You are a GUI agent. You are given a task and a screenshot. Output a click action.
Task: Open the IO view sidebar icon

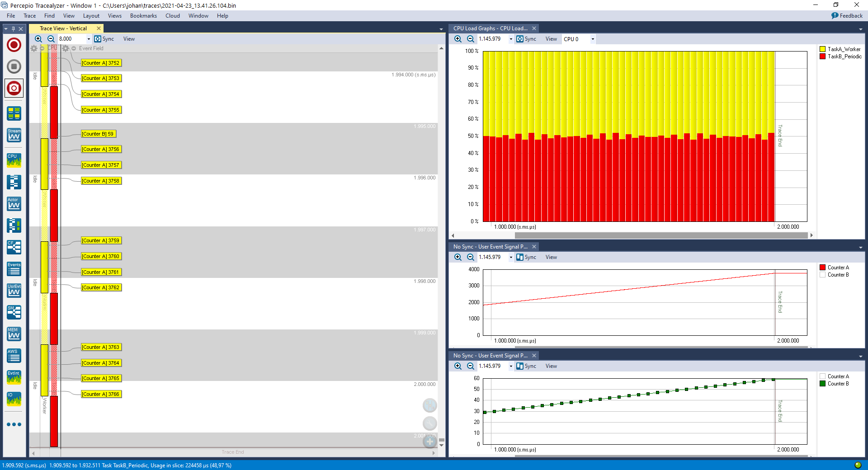[14, 399]
